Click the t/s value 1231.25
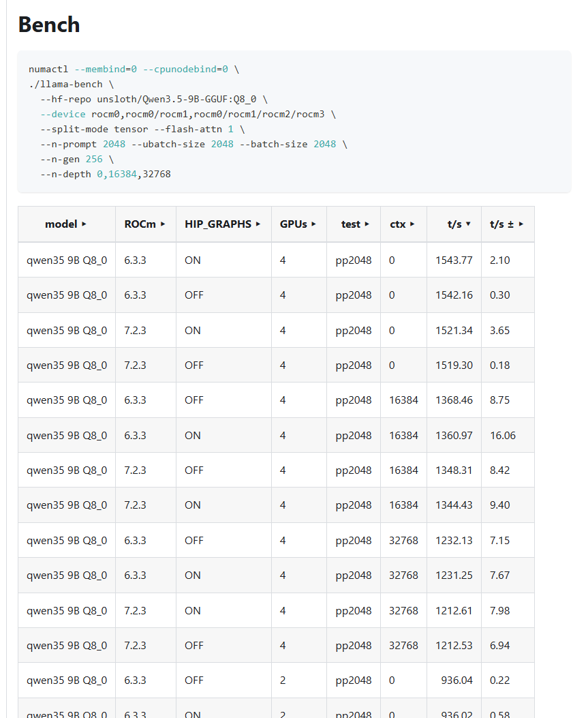 point(454,575)
